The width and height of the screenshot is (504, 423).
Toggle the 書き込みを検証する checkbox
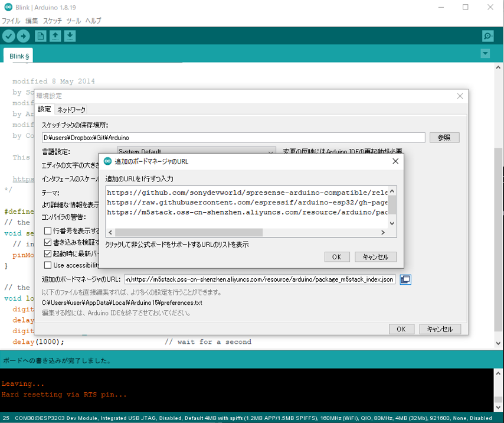click(x=48, y=242)
